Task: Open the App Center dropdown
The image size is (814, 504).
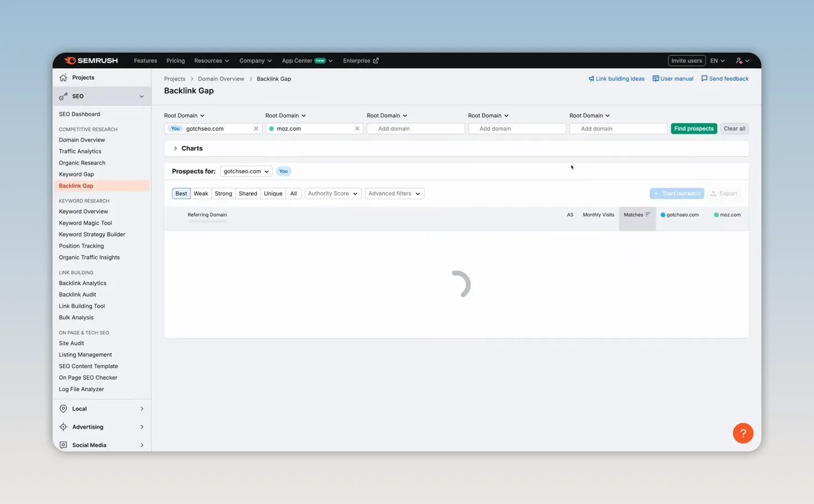Action: pyautogui.click(x=307, y=61)
